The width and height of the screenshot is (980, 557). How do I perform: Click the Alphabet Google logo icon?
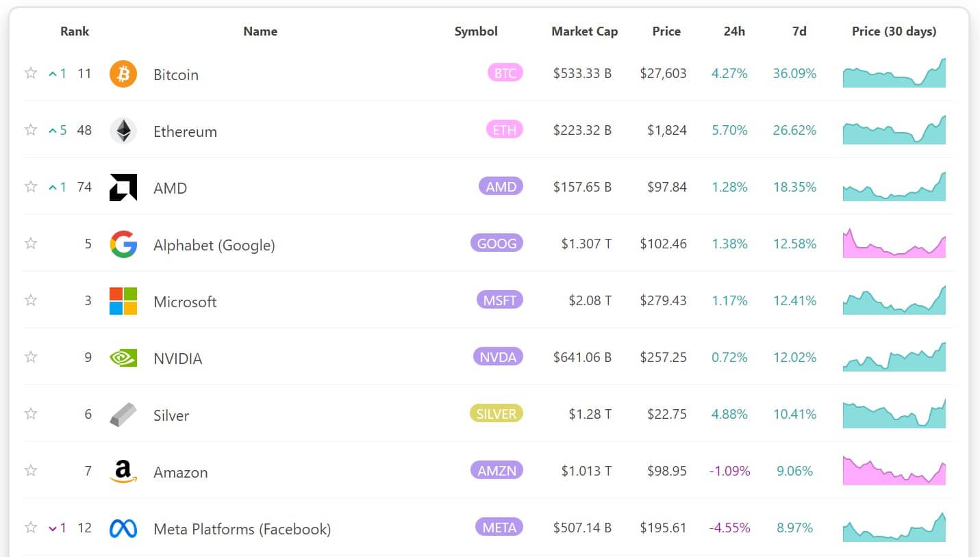tap(123, 244)
